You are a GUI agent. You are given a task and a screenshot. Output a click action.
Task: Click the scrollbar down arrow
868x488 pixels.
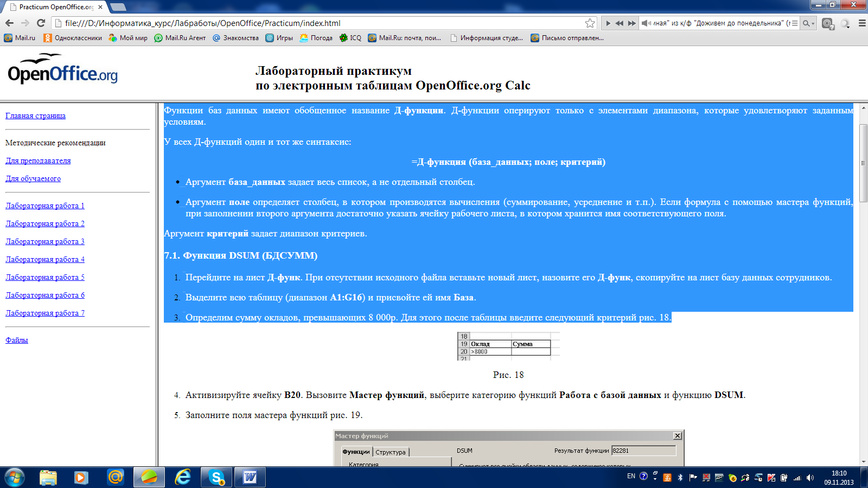click(864, 462)
